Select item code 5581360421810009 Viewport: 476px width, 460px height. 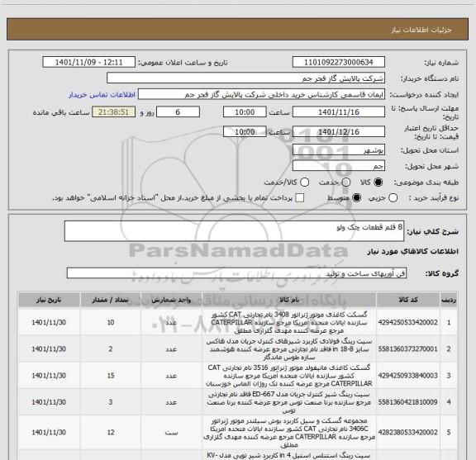[x=408, y=402]
